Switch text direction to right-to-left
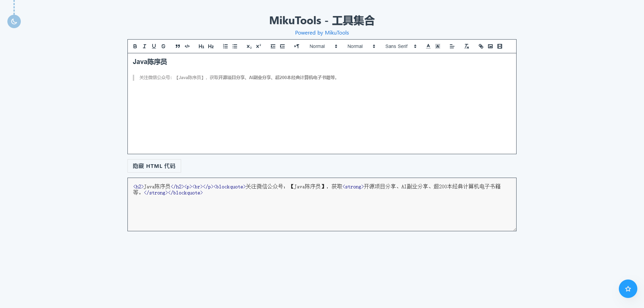This screenshot has height=308, width=644. tap(297, 46)
